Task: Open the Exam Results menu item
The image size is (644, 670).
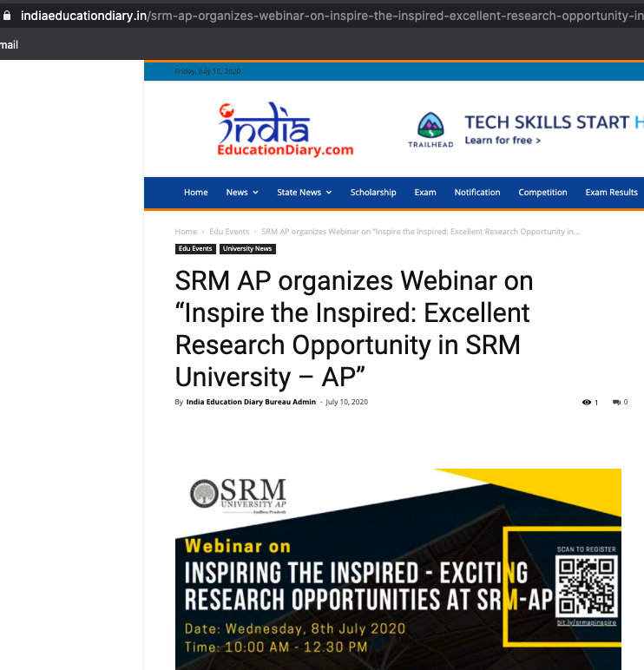Action: pyautogui.click(x=611, y=193)
